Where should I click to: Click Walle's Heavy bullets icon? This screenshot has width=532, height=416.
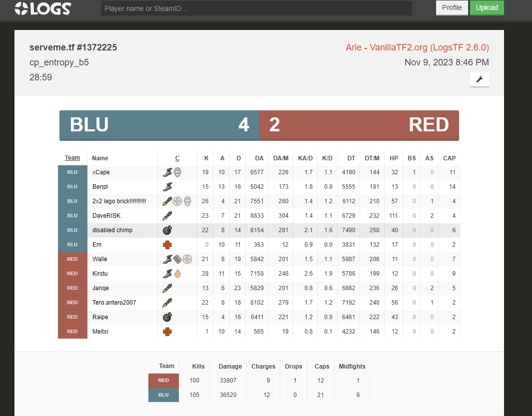point(177,259)
